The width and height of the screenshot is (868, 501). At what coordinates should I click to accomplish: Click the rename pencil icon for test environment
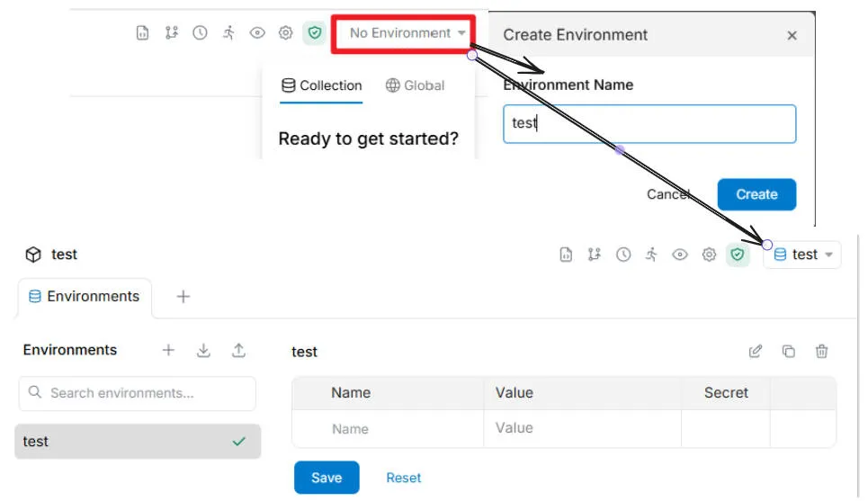tap(756, 352)
